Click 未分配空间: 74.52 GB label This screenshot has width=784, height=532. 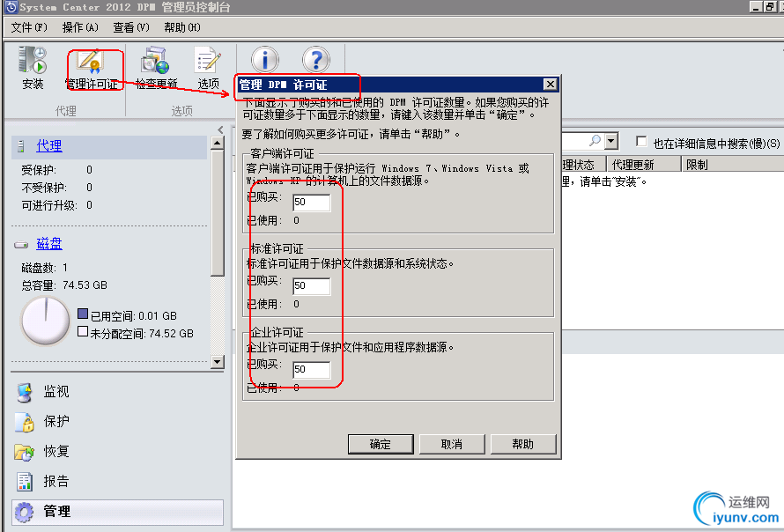(142, 334)
